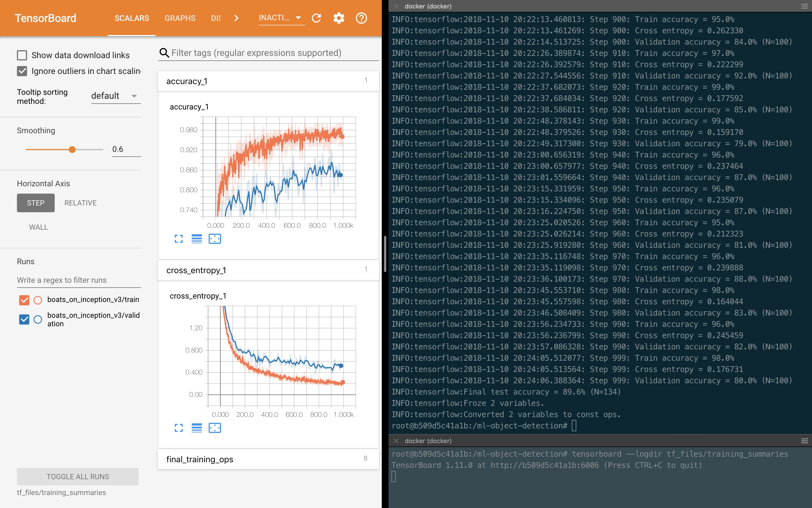This screenshot has width=812, height=508.
Task: Click TOGGLE ALL RUNS button
Action: click(78, 476)
